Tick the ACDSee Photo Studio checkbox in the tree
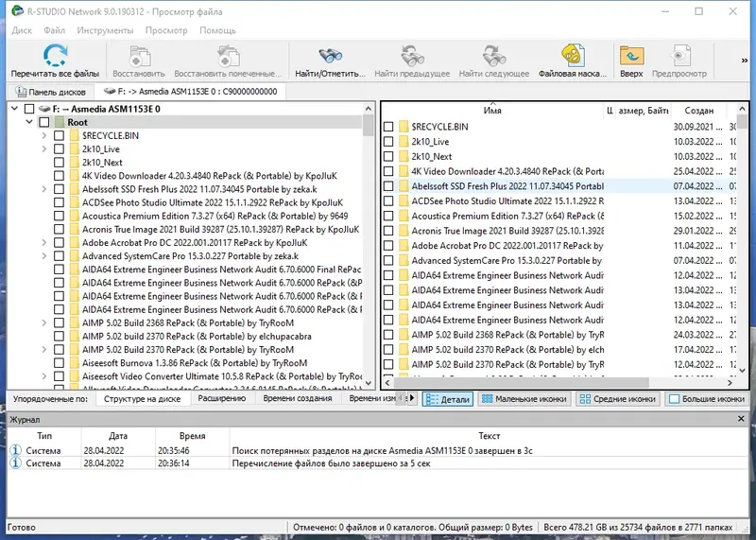This screenshot has width=756, height=540. pyautogui.click(x=59, y=202)
